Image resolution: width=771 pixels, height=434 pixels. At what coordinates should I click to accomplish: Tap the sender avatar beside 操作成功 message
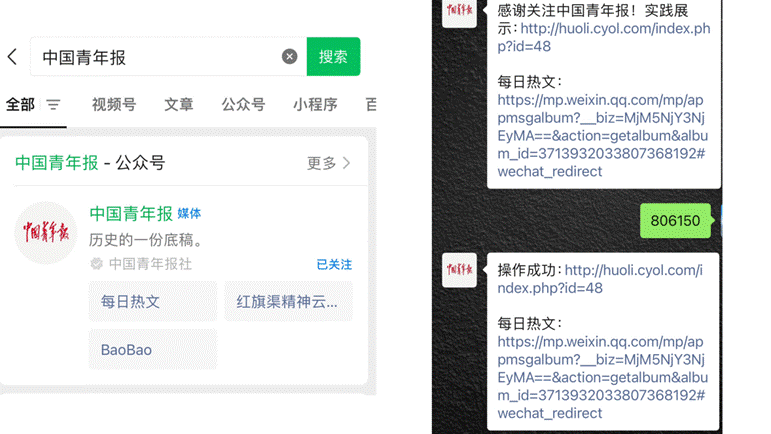coord(460,270)
